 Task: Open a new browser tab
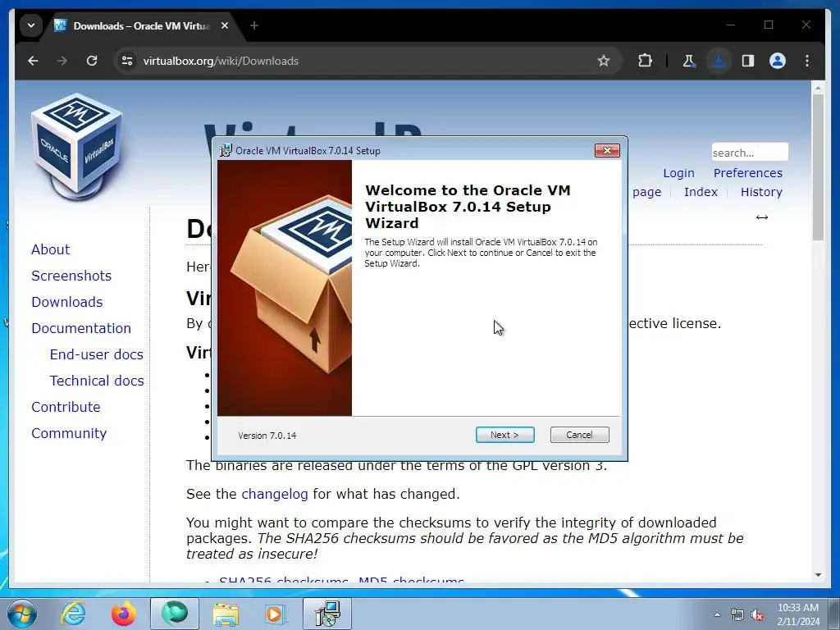(254, 25)
